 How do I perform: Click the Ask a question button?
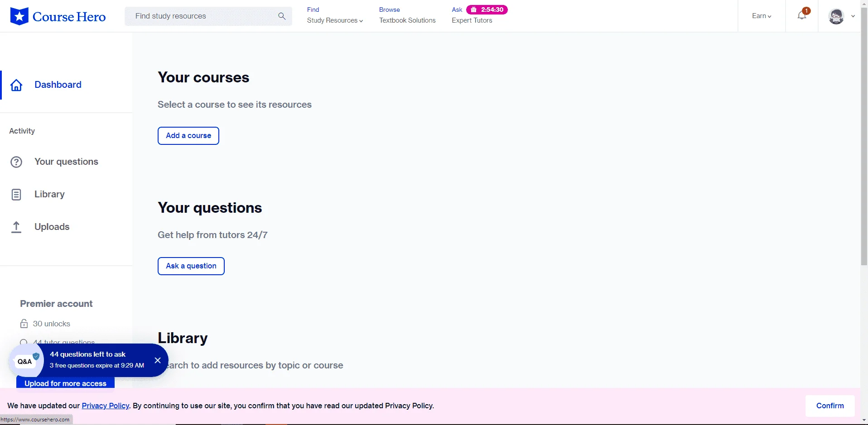click(x=191, y=266)
